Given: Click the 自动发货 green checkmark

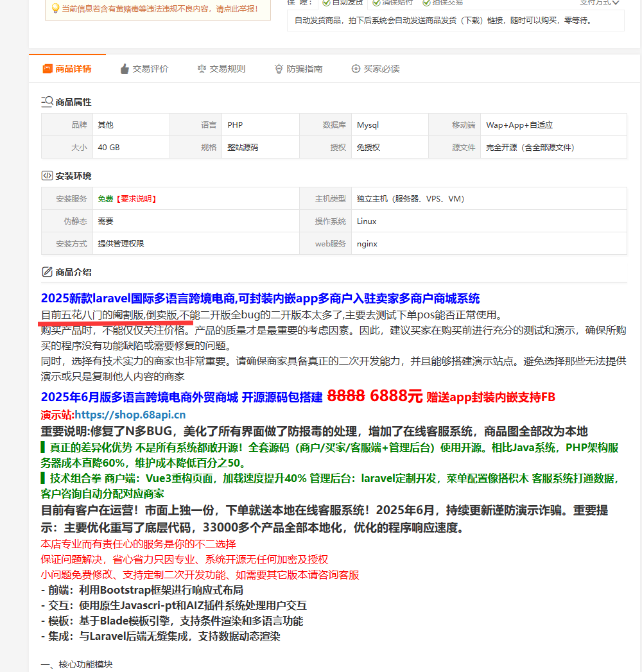Looking at the screenshot, I should (x=326, y=3).
